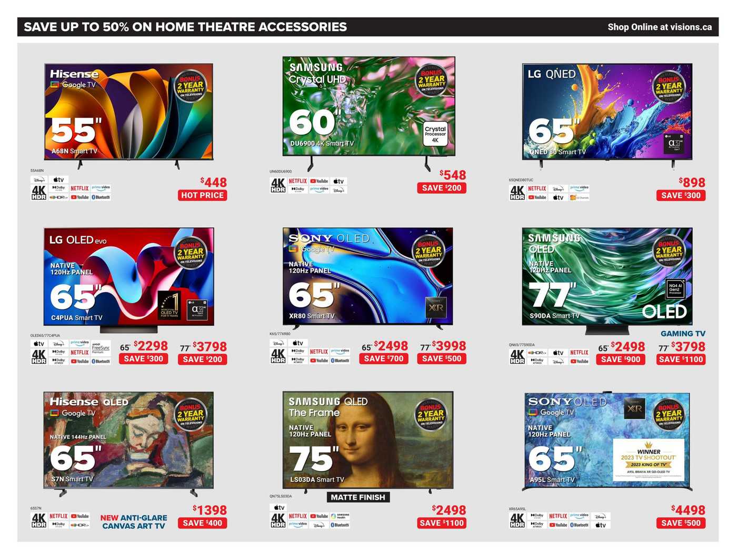This screenshot has height=560, width=737.
Task: Click the Hisense 55" A68N TV image
Action: click(128, 112)
